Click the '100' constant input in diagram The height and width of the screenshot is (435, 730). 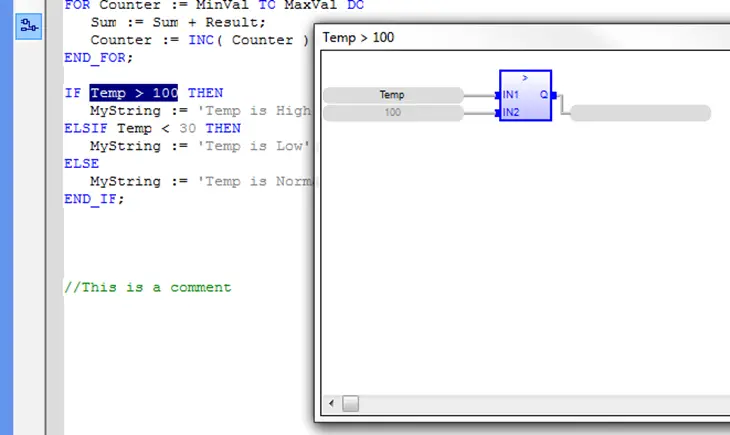(393, 113)
